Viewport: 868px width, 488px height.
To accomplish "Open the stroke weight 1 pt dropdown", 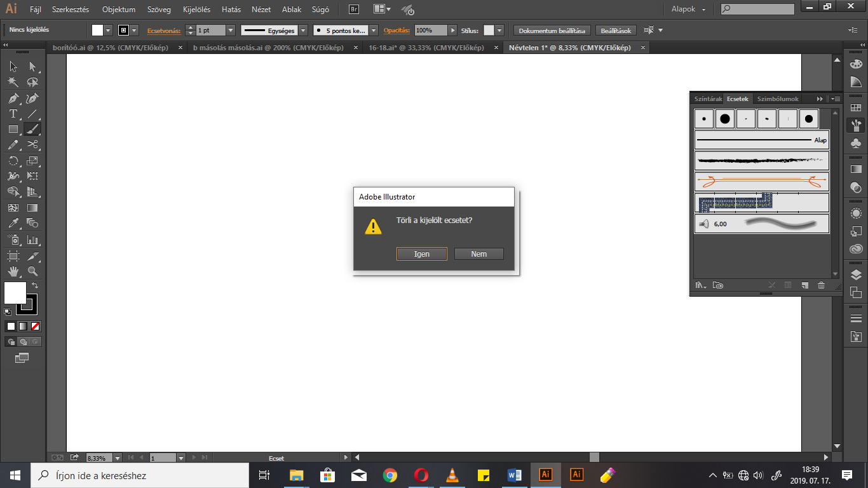I will point(231,30).
